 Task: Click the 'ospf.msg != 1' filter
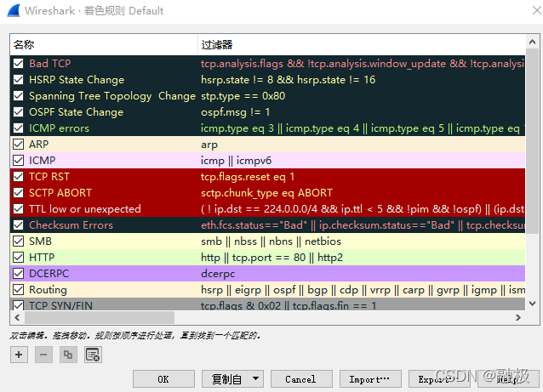pyautogui.click(x=235, y=112)
